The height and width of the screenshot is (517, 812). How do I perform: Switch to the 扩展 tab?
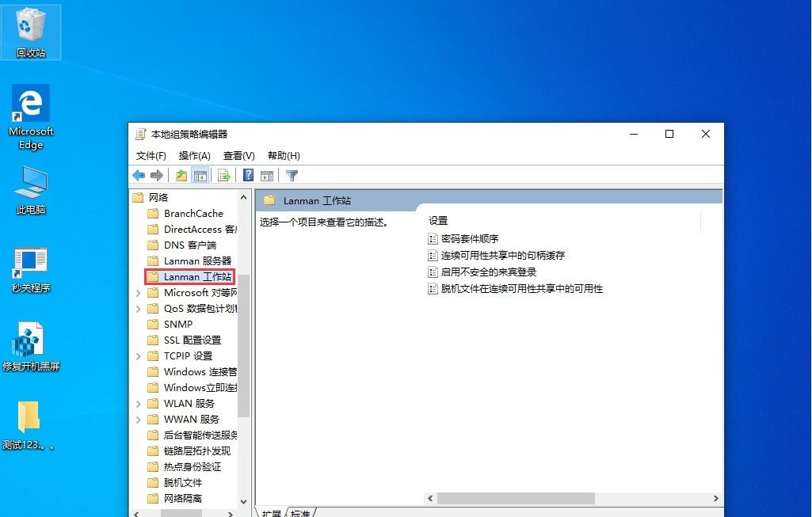coord(272,513)
